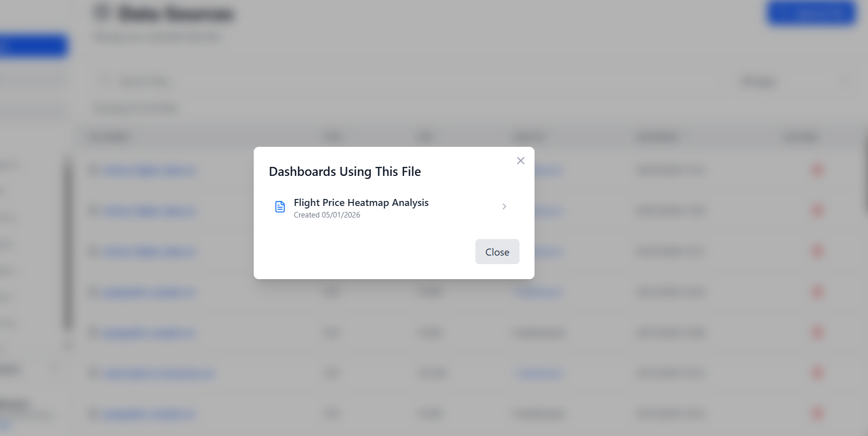Click the Data Sources page header icon
Image resolution: width=868 pixels, height=436 pixels.
[102, 13]
